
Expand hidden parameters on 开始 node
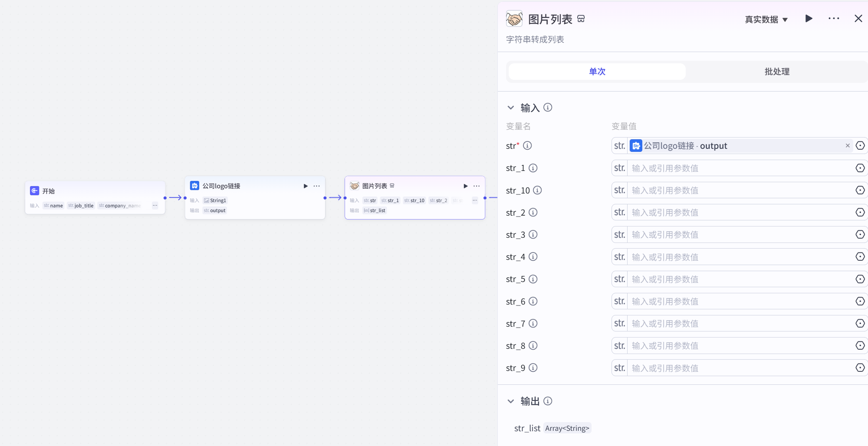click(x=155, y=206)
